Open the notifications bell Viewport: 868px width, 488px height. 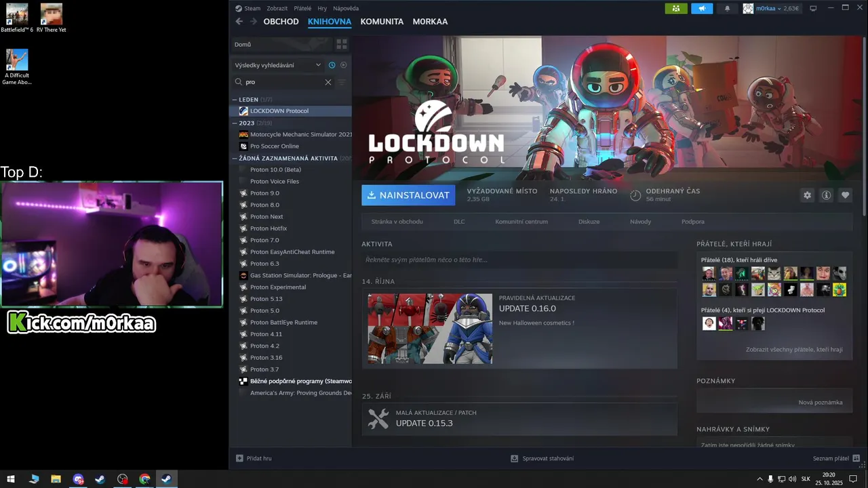(728, 8)
